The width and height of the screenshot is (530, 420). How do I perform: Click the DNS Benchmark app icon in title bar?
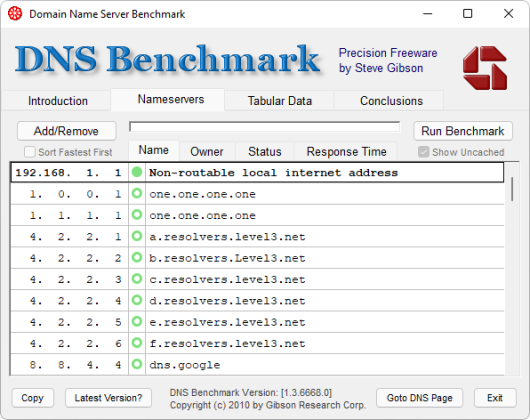(15, 14)
